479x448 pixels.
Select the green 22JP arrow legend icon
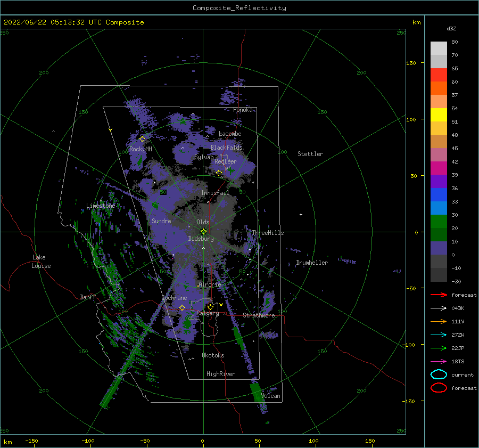click(439, 348)
